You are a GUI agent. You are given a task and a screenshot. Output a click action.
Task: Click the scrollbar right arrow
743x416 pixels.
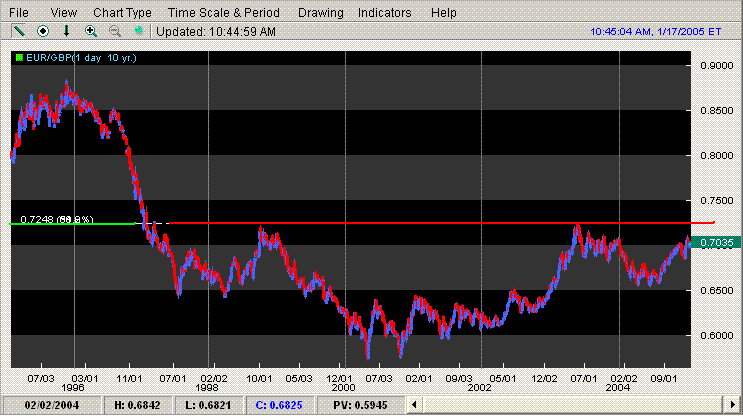[x=732, y=405]
